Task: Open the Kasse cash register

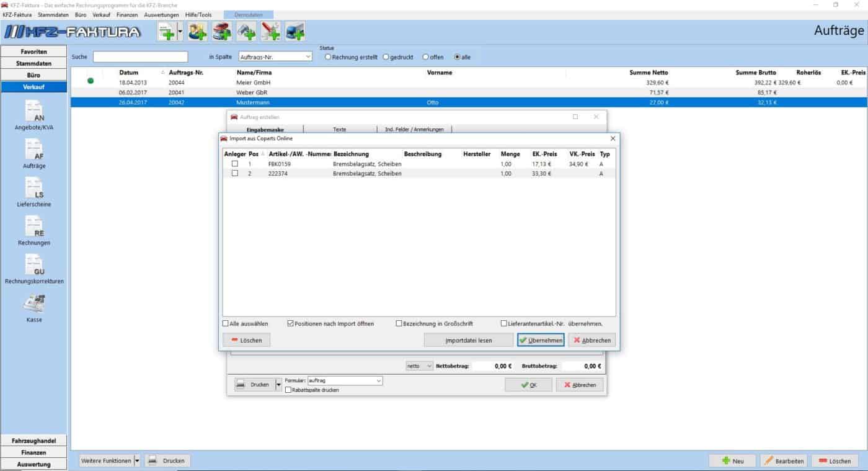Action: tap(34, 308)
